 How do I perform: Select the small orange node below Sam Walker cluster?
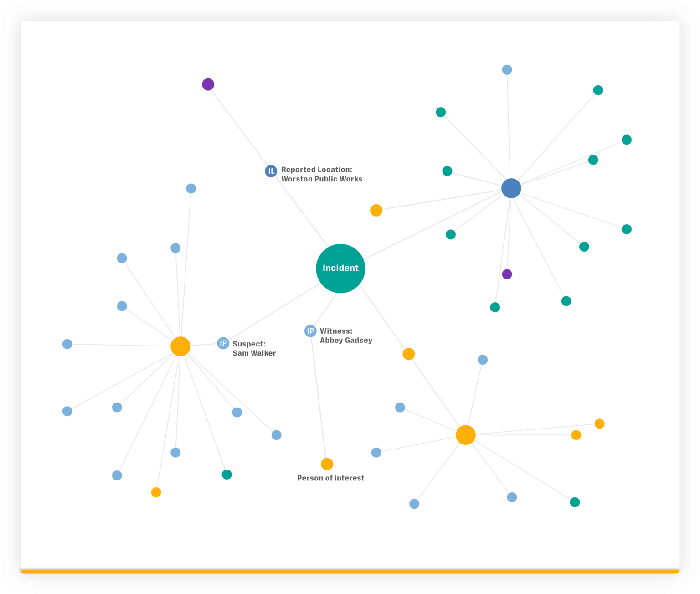(156, 492)
